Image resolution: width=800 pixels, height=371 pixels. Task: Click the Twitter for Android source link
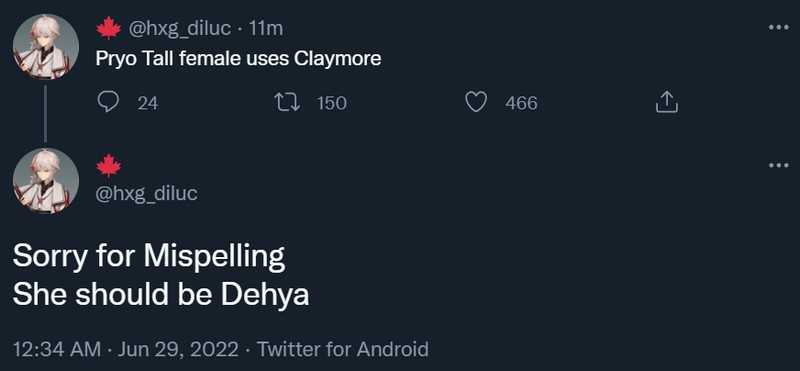click(342, 350)
